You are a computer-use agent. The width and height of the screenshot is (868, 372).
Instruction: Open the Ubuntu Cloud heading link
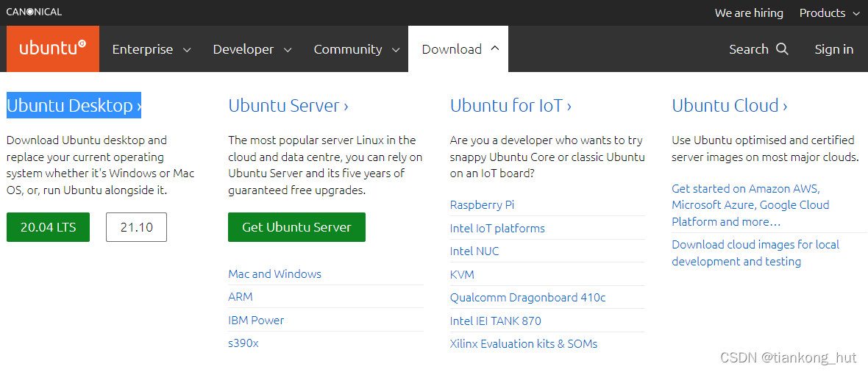pyautogui.click(x=730, y=105)
